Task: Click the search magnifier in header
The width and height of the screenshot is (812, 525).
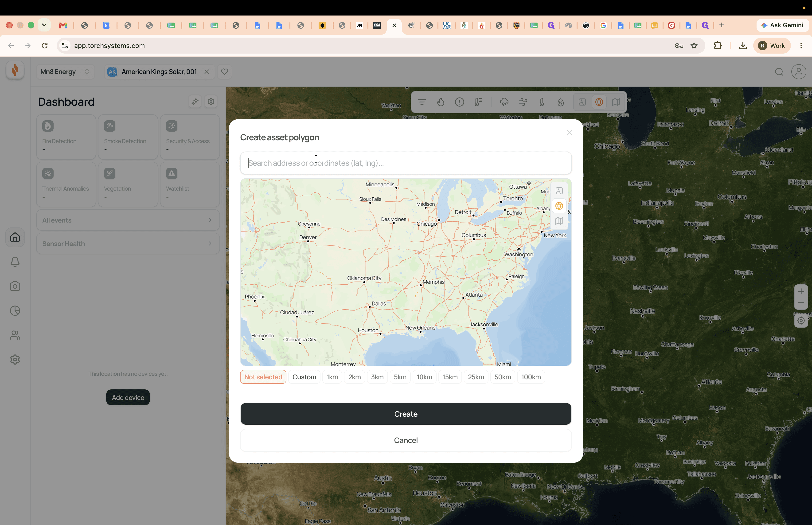Action: [x=779, y=72]
